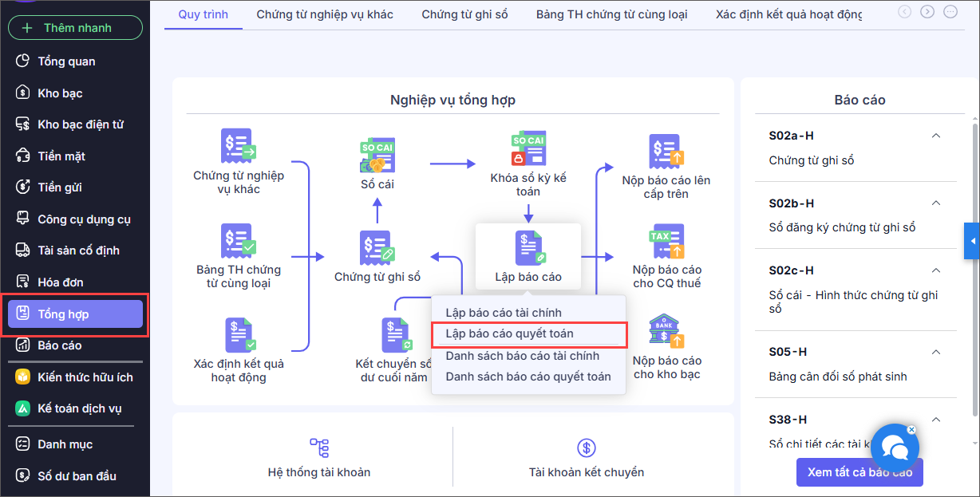The image size is (980, 497).
Task: Click Xem tất cả báo cáo button
Action: 859,472
